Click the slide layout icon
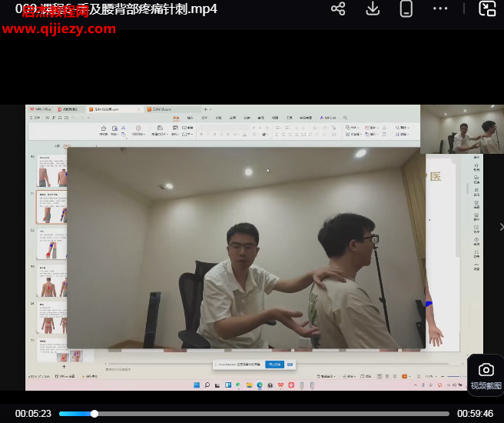This screenshot has height=423, width=504. point(175,128)
